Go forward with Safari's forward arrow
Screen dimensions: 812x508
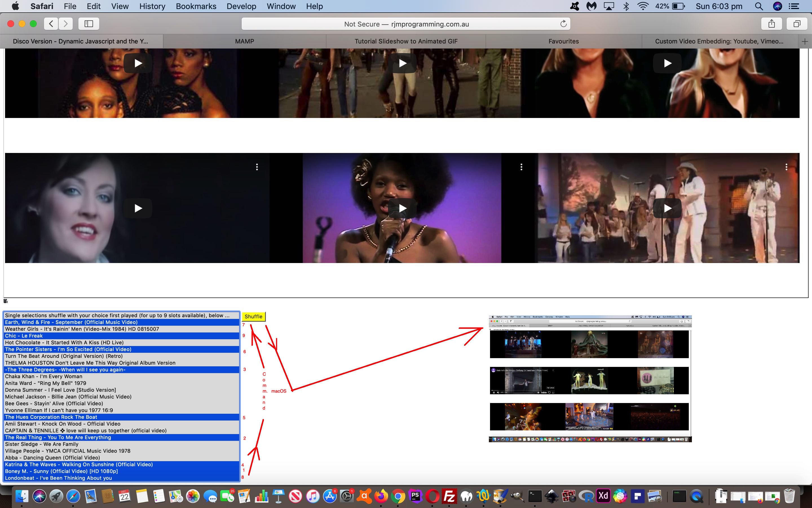[x=65, y=23]
